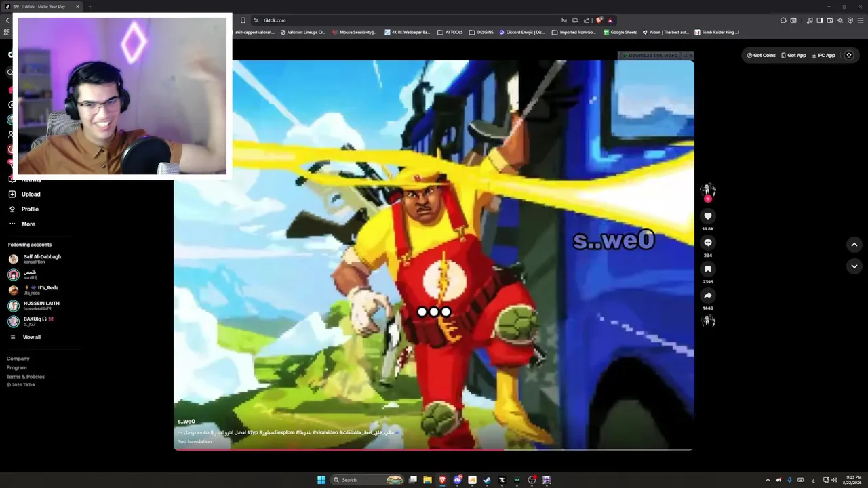Open Brave browser from the taskbar
Screen dimensions: 868x488
click(x=443, y=480)
